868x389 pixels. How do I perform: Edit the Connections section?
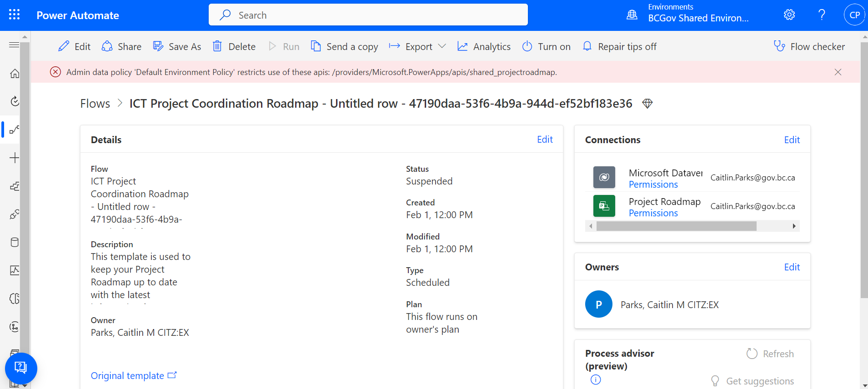(x=792, y=140)
